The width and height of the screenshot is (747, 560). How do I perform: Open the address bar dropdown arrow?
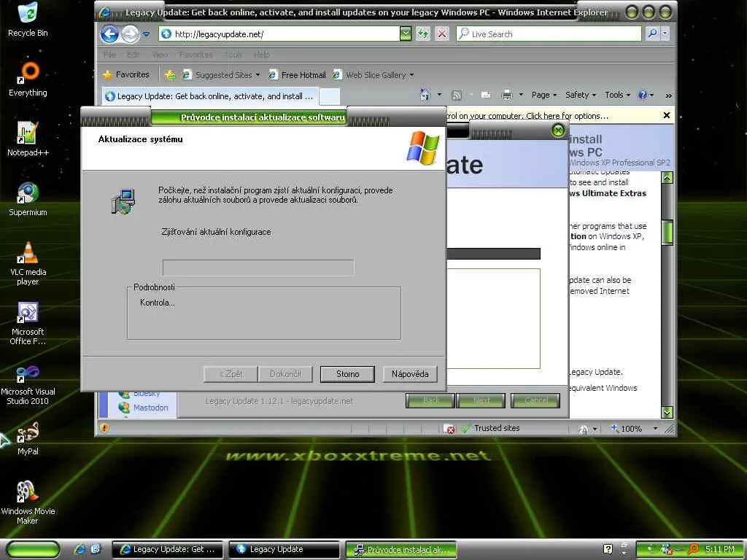click(406, 34)
